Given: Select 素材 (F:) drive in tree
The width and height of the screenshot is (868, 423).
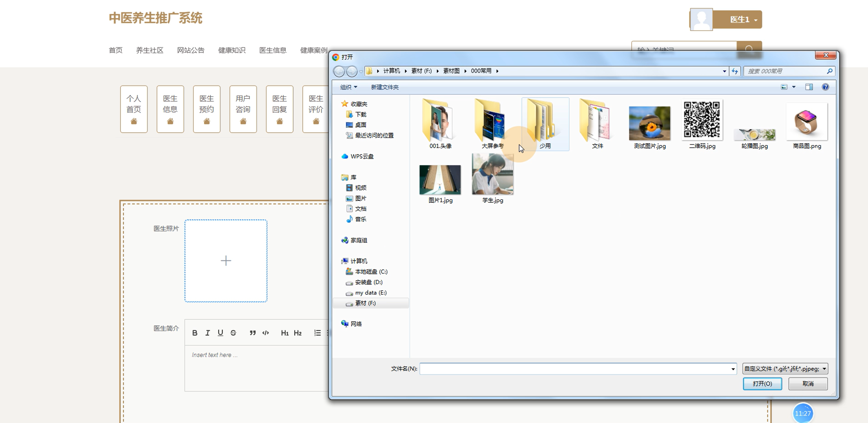Looking at the screenshot, I should click(x=365, y=303).
